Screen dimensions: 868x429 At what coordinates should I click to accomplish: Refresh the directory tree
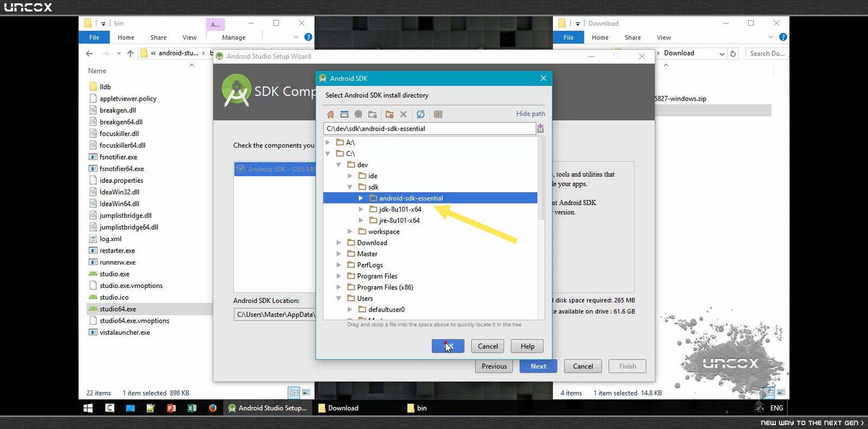420,114
